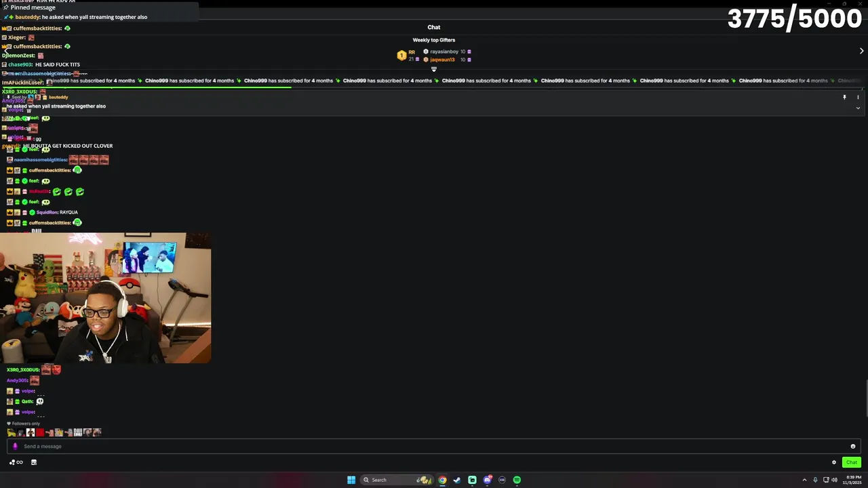
Task: Click message HE BOUTTA GET KICKED OUT CLOVER
Action: click(x=68, y=146)
